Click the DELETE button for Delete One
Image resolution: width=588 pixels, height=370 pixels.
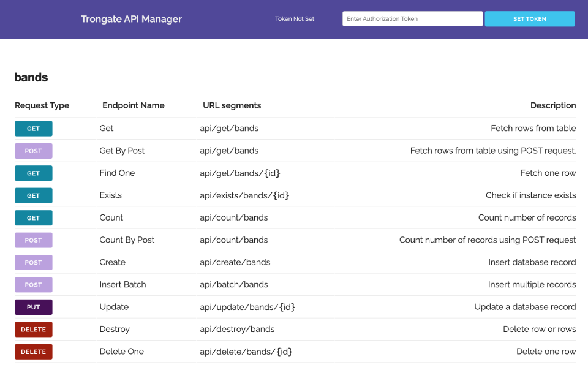click(x=33, y=352)
